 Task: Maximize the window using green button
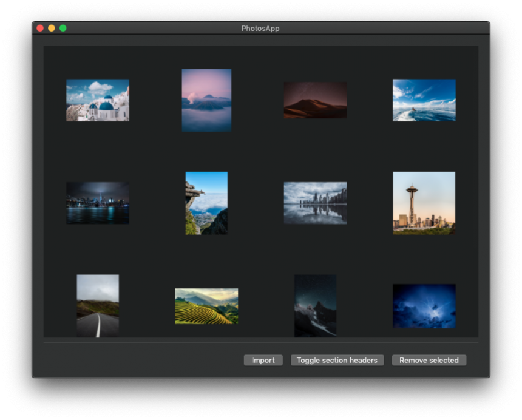click(63, 28)
